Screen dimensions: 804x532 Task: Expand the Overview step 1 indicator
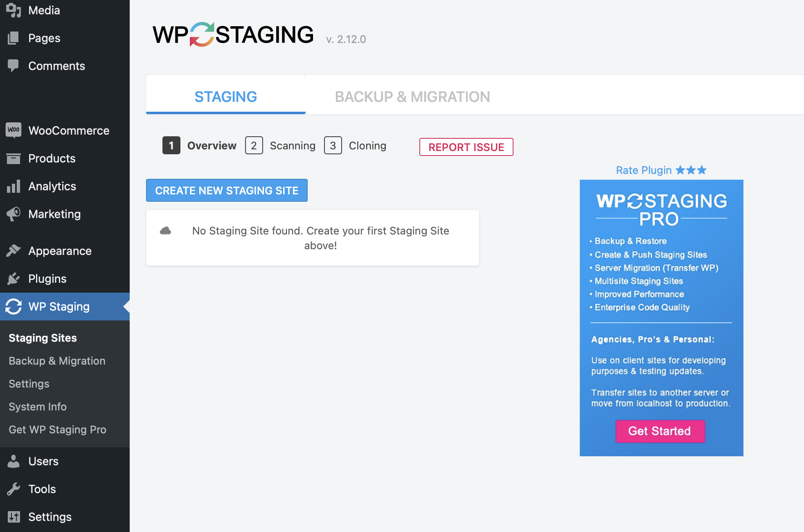click(171, 145)
